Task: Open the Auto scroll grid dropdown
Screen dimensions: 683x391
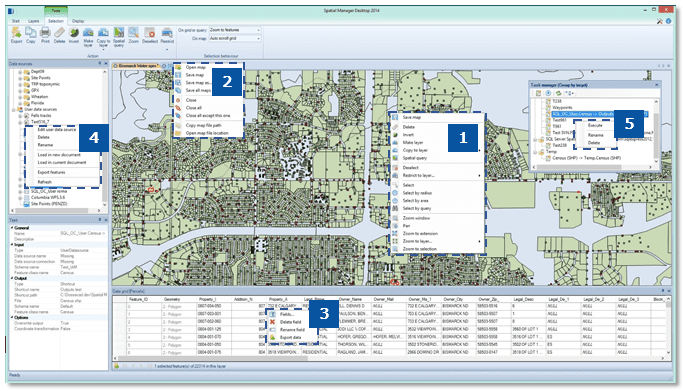Action: tap(235, 39)
